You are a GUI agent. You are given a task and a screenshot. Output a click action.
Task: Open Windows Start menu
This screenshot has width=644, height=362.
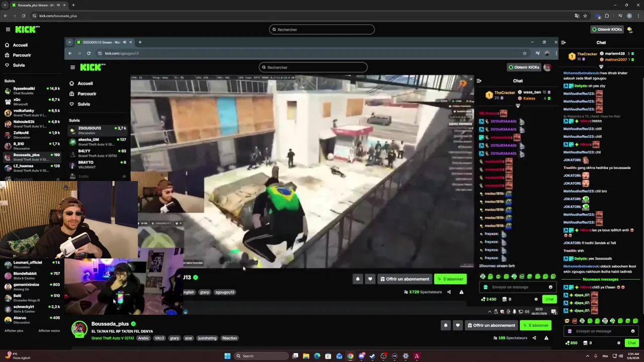pyautogui.click(x=227, y=356)
